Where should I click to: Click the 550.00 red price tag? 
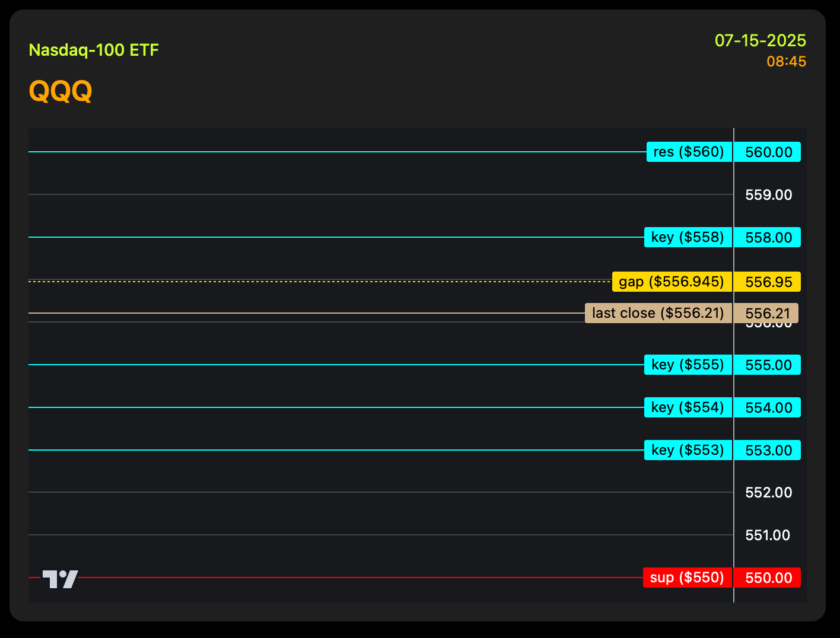(768, 578)
